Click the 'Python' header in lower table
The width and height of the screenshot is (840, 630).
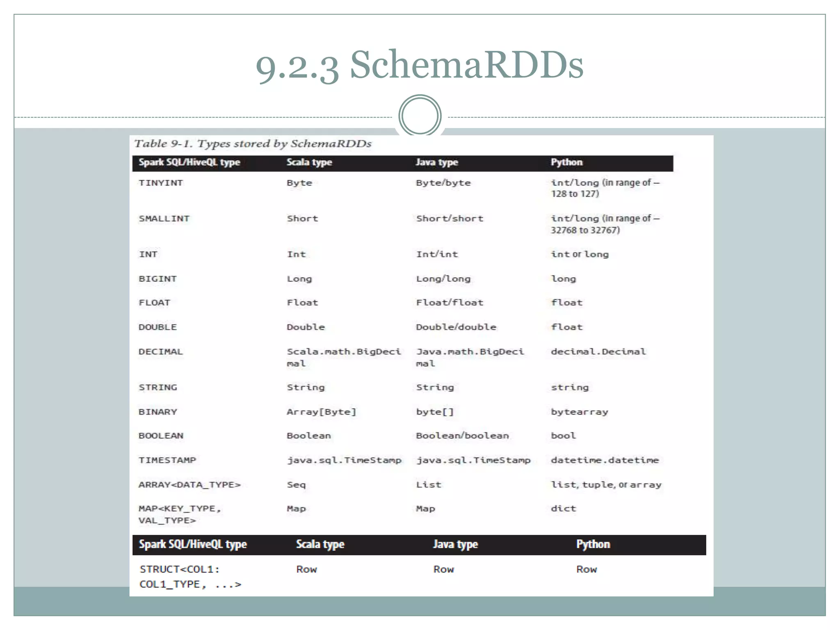(593, 544)
